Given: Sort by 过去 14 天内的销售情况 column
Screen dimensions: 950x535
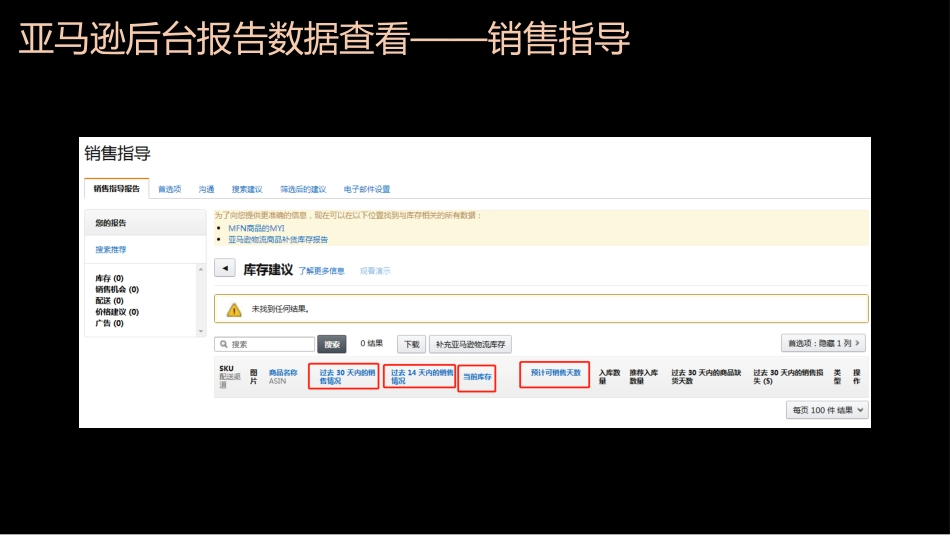Looking at the screenshot, I should 422,376.
